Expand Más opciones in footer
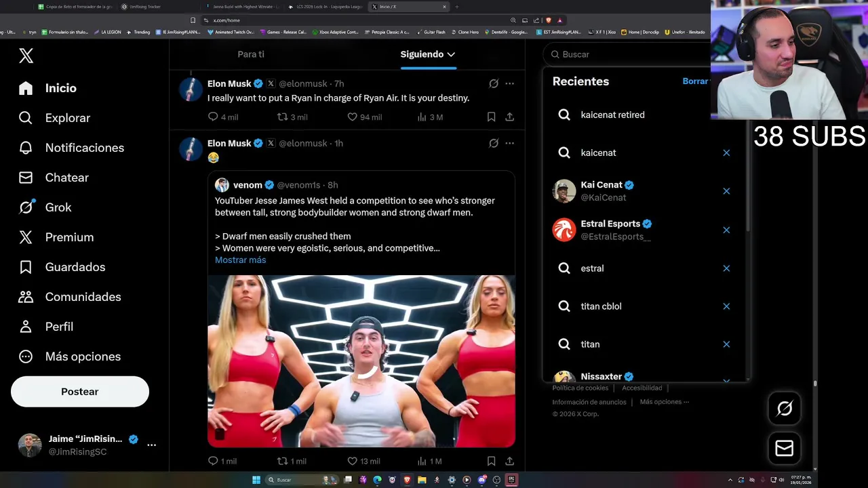This screenshot has height=488, width=868. pos(664,402)
